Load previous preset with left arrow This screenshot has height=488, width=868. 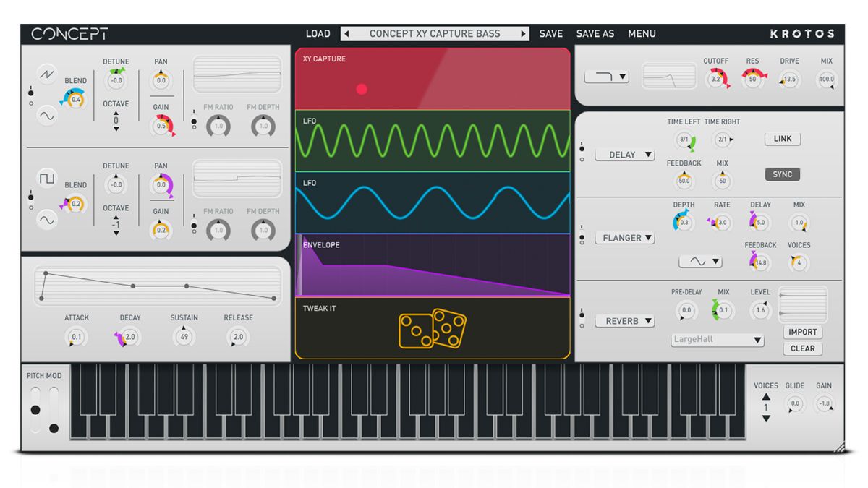point(346,34)
